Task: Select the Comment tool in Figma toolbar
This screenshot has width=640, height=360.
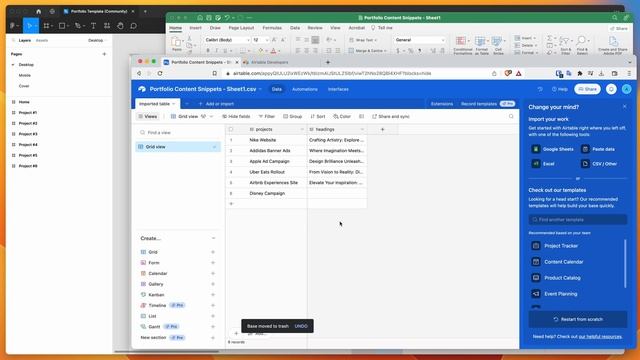Action: [x=133, y=26]
